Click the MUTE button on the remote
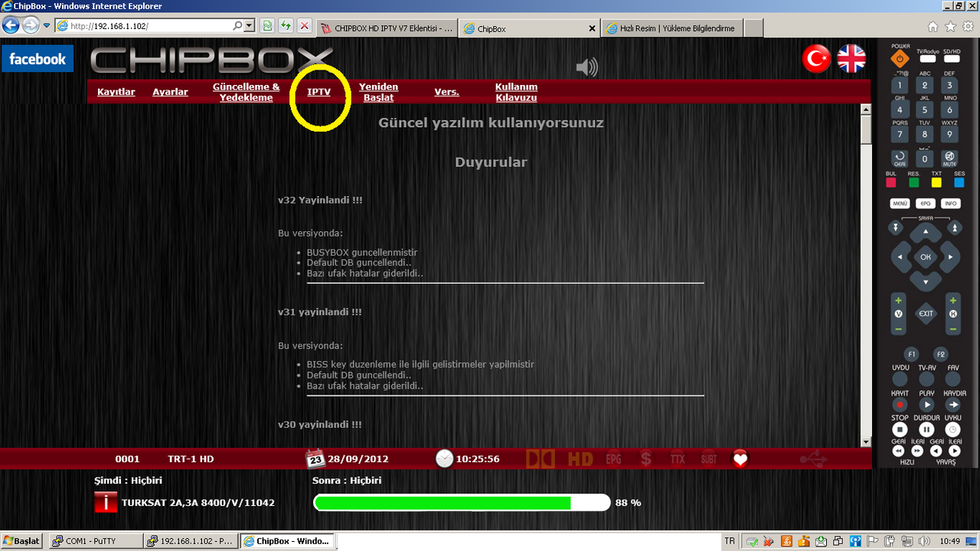 point(949,158)
